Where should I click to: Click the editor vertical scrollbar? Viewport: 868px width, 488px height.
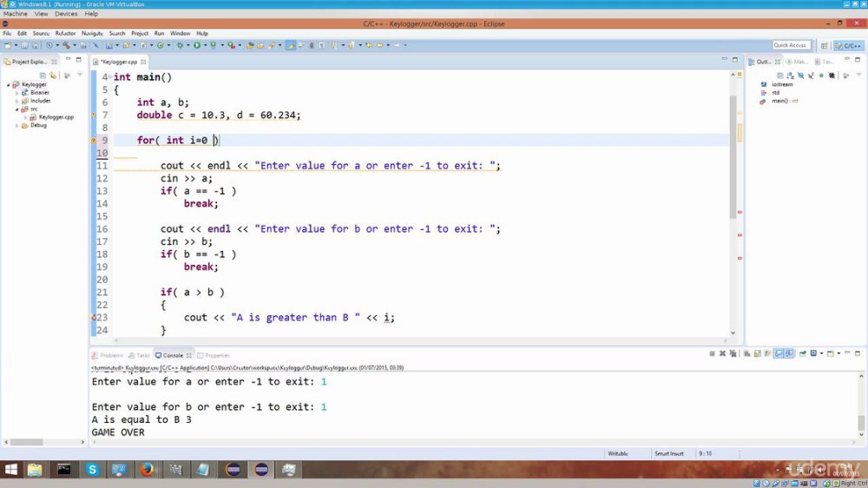coord(733,157)
